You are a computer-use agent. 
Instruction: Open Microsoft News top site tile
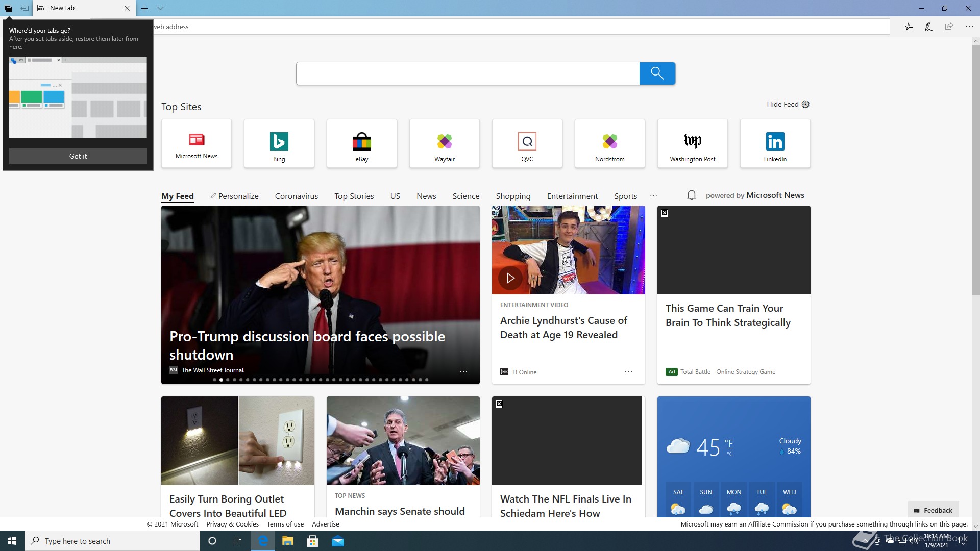[x=197, y=143]
